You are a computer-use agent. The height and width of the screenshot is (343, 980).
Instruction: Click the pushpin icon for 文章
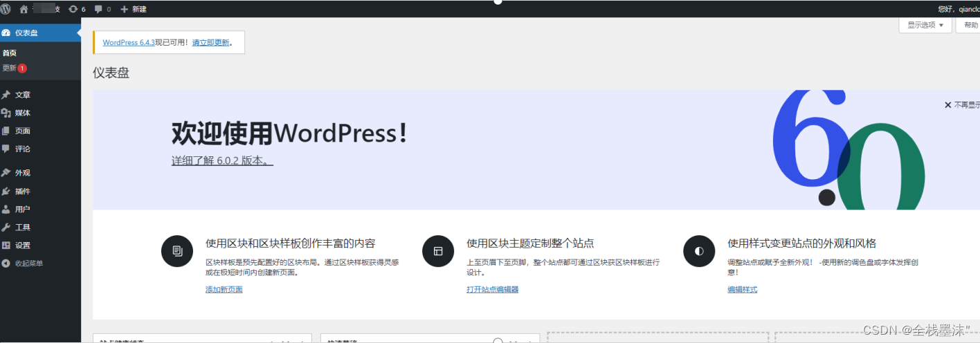tap(6, 95)
